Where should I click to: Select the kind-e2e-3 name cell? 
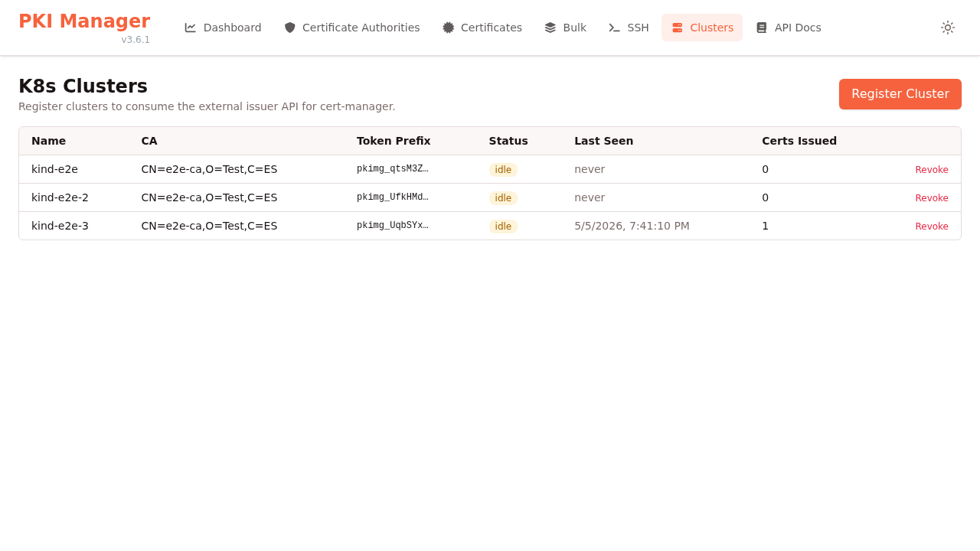click(60, 226)
